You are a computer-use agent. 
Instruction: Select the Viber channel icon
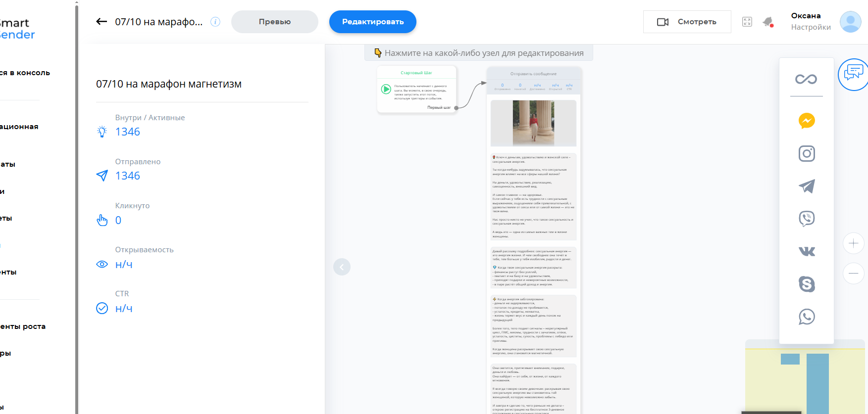pos(807,219)
